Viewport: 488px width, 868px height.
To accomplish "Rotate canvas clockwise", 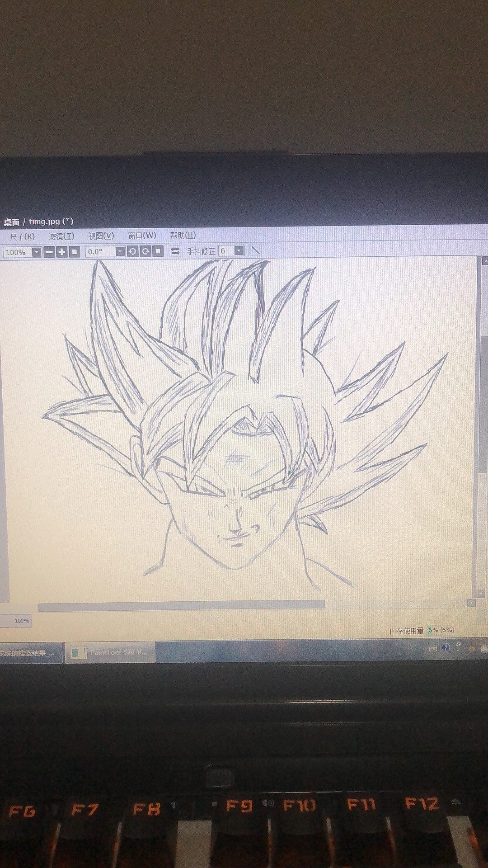I will [145, 251].
